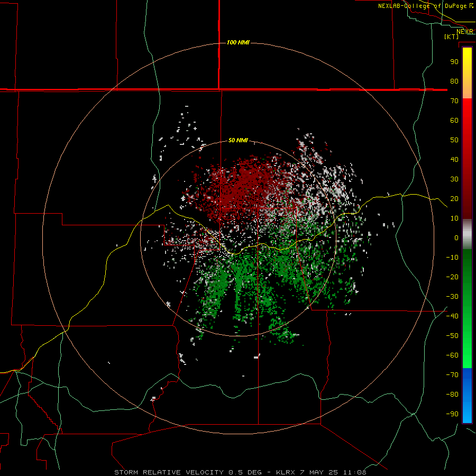Screen dimensions: 476x476
Task: Click the positive 30 value on the velocity scale
Action: point(454,179)
